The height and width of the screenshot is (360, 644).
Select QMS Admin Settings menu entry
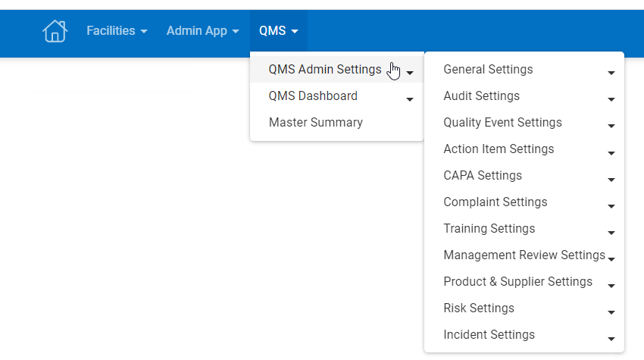click(x=325, y=70)
